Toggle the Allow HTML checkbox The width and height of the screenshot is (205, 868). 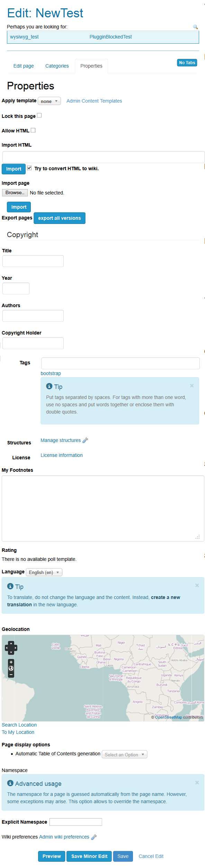[x=33, y=130]
